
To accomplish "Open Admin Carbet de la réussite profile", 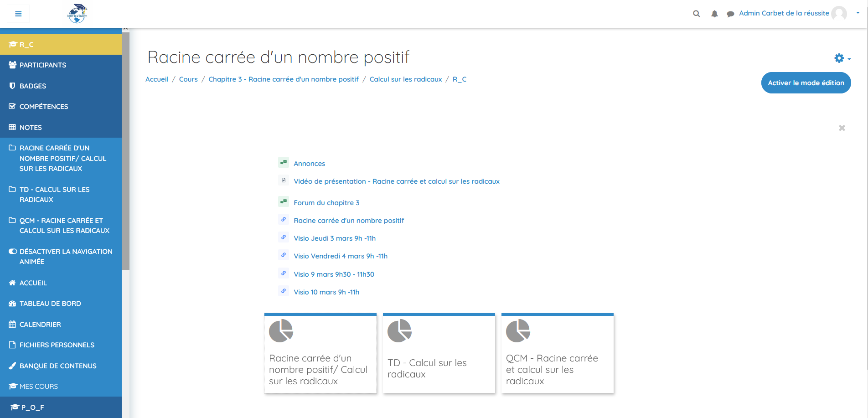I will (784, 13).
